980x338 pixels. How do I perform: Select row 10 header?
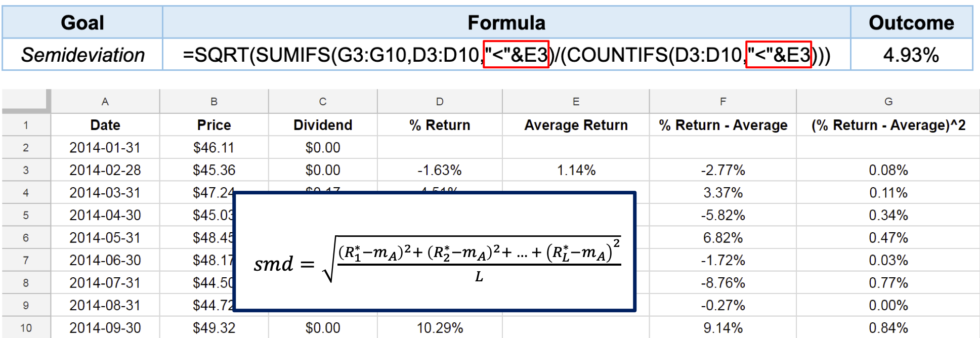(26, 328)
